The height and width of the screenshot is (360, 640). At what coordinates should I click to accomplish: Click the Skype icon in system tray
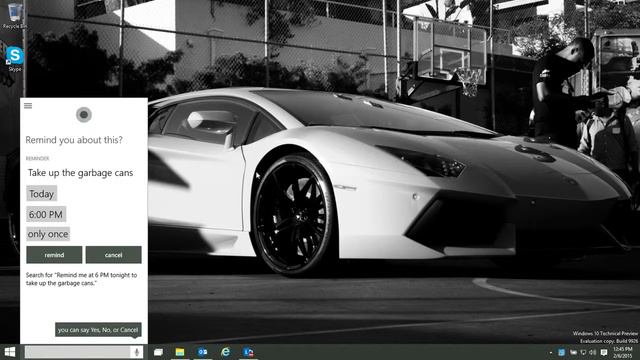[x=562, y=352]
